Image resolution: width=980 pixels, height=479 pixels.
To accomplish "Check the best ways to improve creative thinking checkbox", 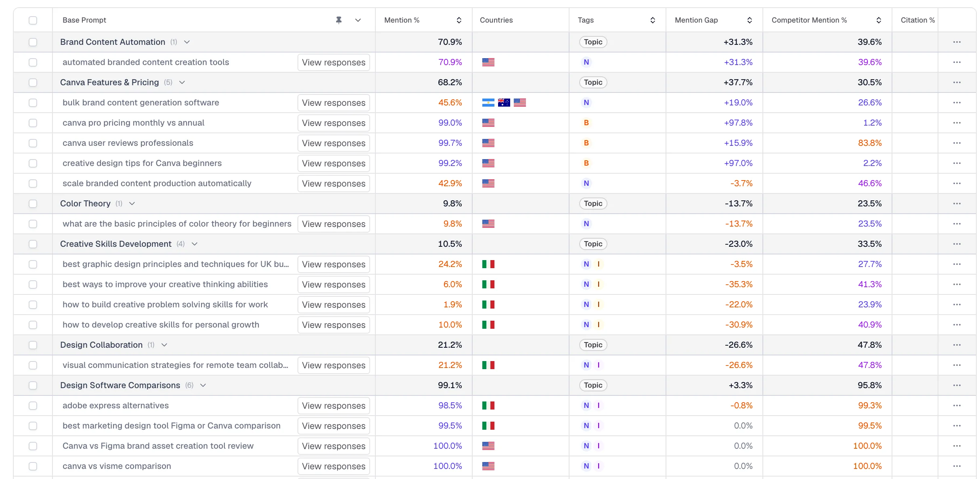I will tap(33, 284).
